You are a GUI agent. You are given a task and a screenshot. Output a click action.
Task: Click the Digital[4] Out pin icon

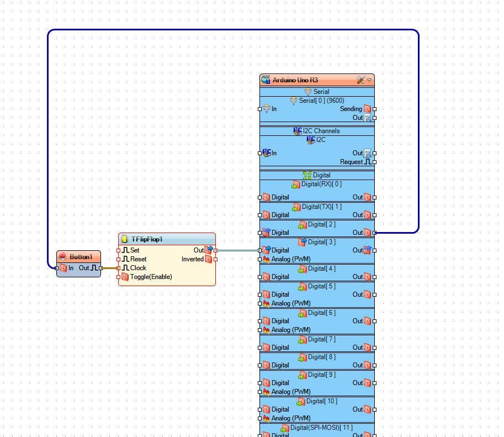click(367, 277)
